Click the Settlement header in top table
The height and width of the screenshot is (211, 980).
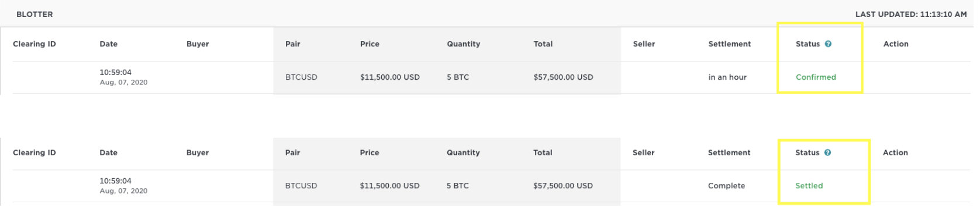coord(730,44)
